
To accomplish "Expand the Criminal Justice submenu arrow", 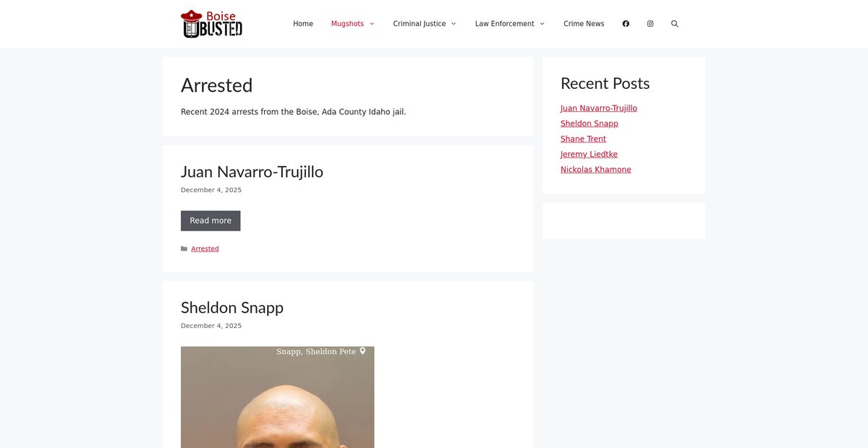I will [x=454, y=24].
